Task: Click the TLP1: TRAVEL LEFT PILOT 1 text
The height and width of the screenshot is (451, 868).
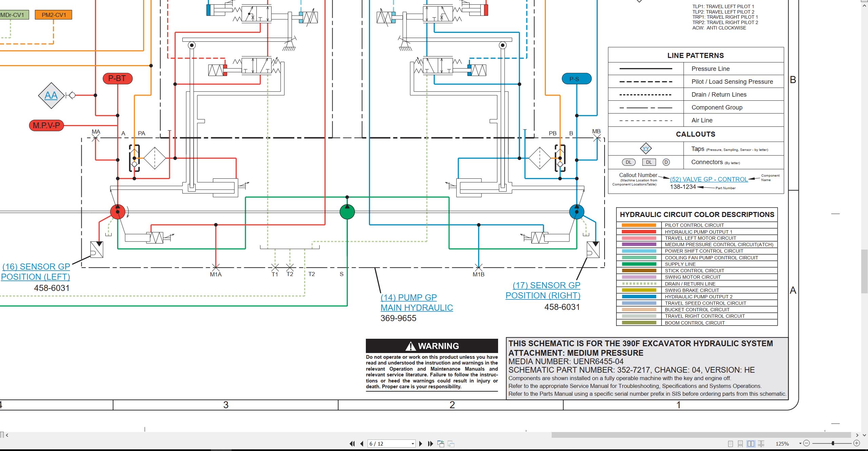Action: pos(723,6)
